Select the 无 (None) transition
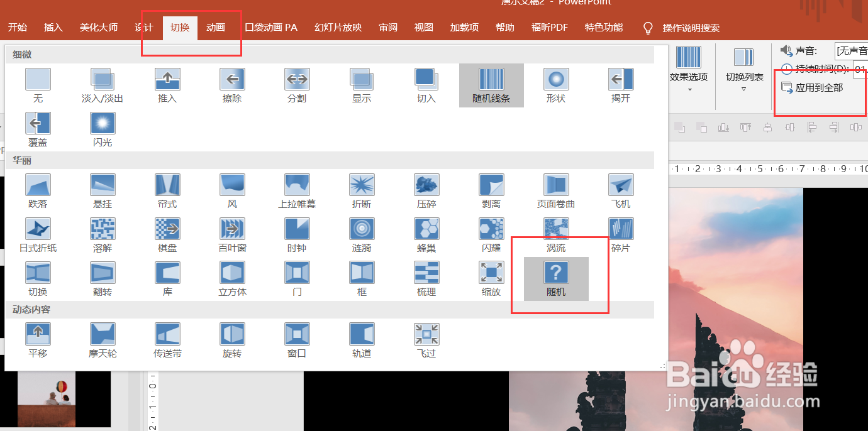 click(x=38, y=85)
